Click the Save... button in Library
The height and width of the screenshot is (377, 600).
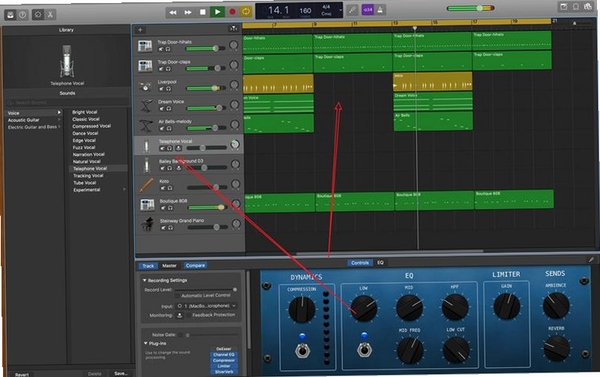pos(121,374)
